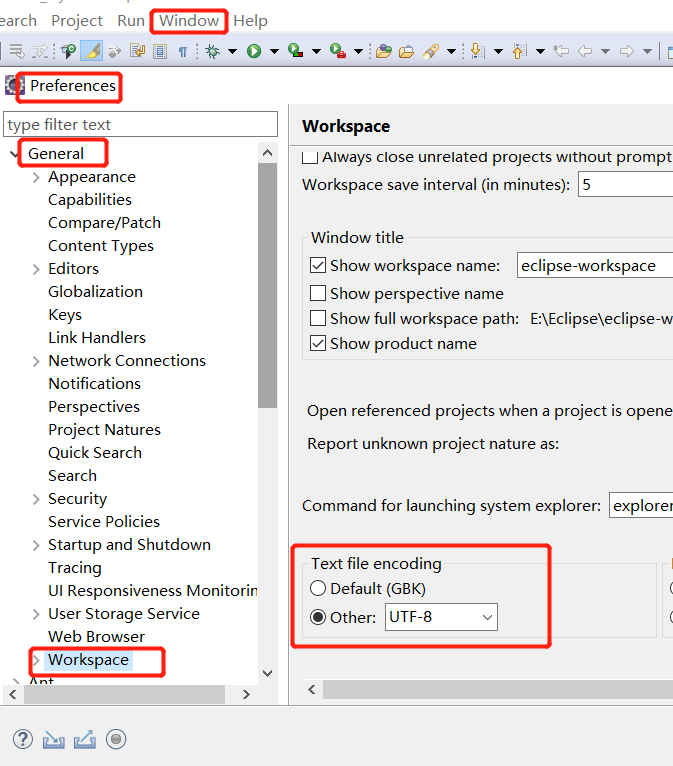This screenshot has width=673, height=766.
Task: Go to Previous Annotation up-arrow icon
Action: (x=520, y=51)
